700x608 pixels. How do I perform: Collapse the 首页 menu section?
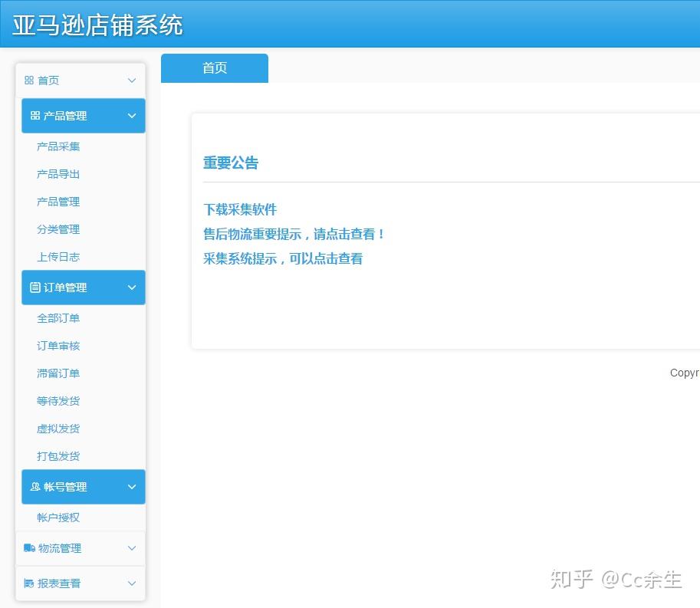click(131, 80)
